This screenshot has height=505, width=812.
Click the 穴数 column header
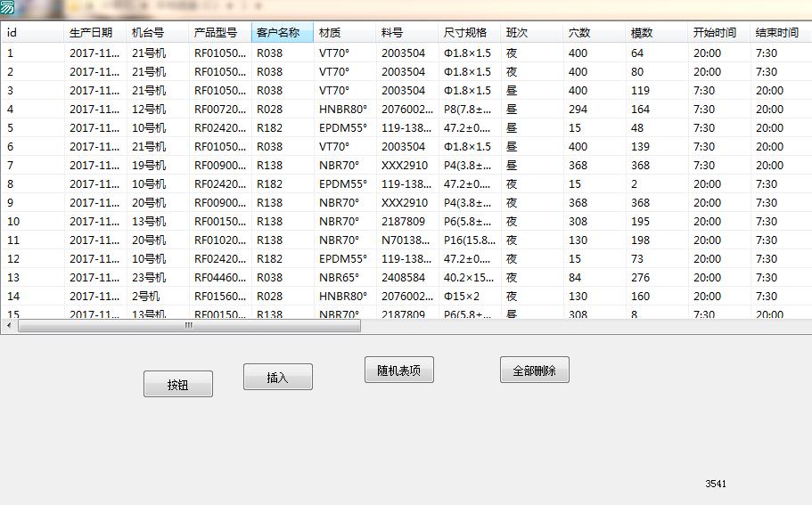pyautogui.click(x=594, y=33)
